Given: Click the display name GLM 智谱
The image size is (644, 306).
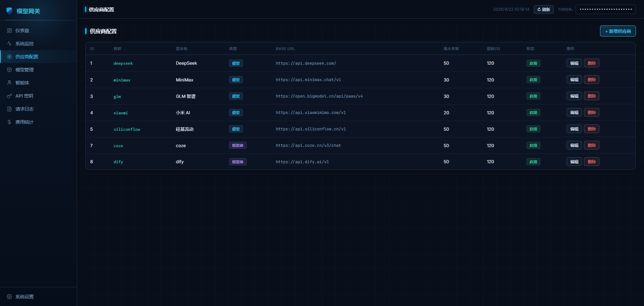Looking at the screenshot, I should pyautogui.click(x=185, y=96).
